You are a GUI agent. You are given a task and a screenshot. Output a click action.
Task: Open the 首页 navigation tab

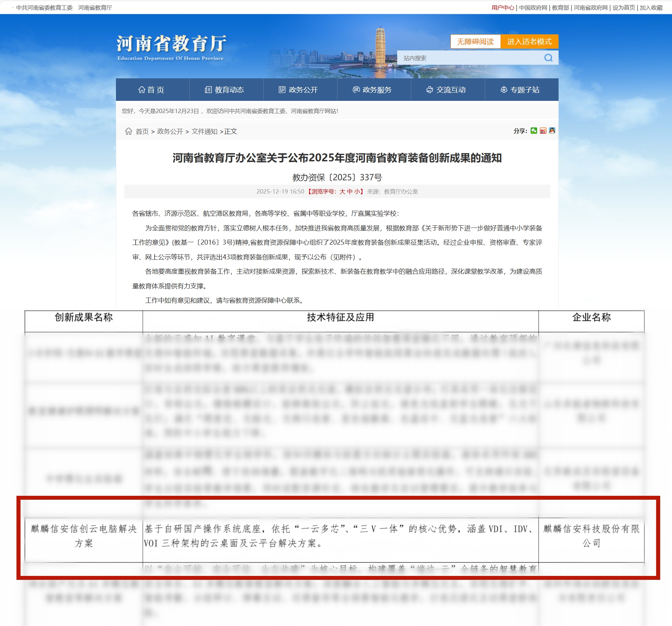coord(152,90)
